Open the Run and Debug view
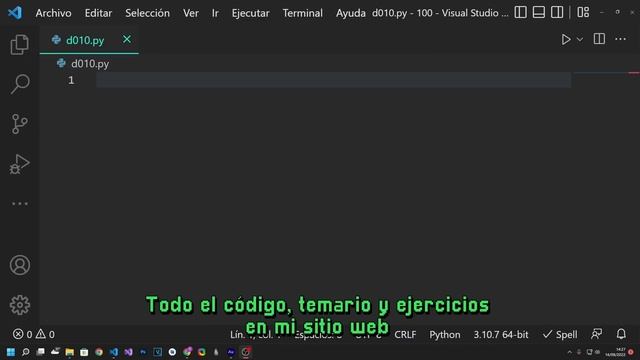The width and height of the screenshot is (640, 360). pyautogui.click(x=20, y=164)
